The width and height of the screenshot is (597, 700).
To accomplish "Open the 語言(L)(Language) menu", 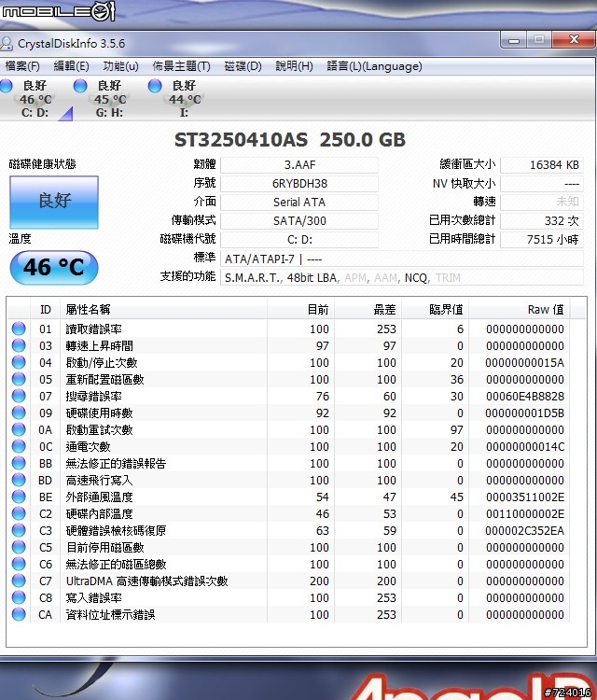I will coord(374,66).
